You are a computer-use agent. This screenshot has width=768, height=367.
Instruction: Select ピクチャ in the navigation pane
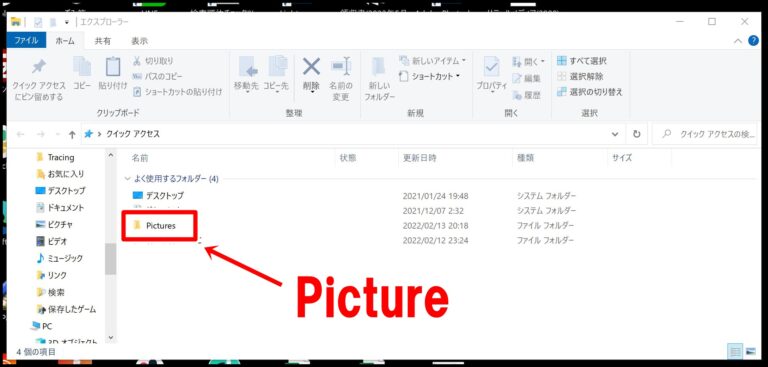pos(54,224)
